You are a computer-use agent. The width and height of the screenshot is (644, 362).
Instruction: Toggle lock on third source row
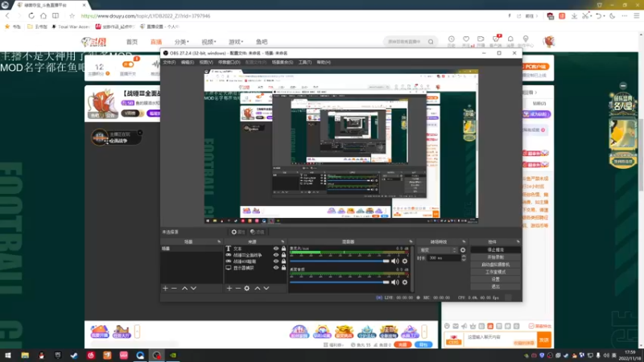283,261
